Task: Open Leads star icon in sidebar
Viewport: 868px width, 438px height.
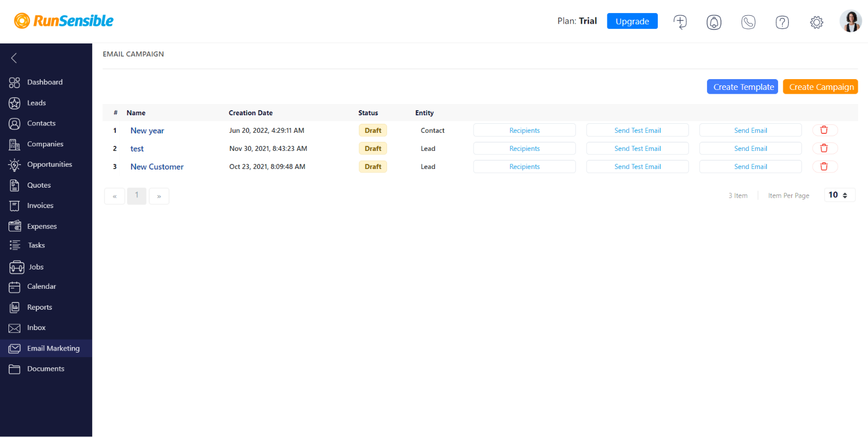Action: [15, 103]
